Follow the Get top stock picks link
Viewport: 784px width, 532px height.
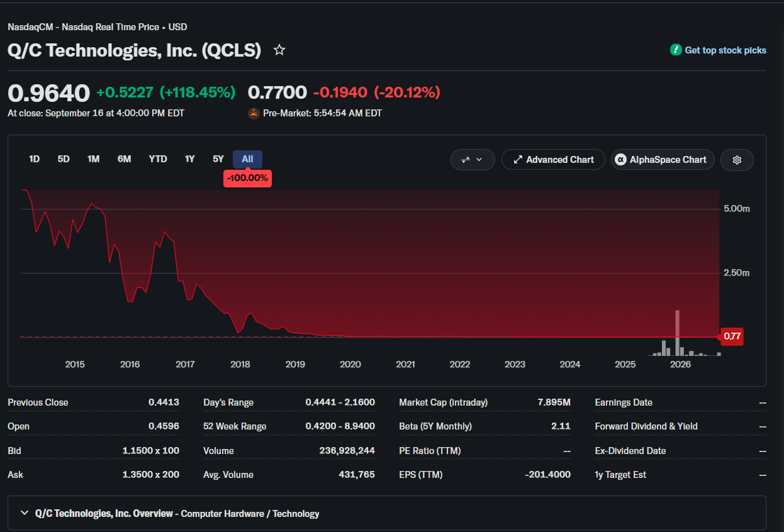coord(725,50)
